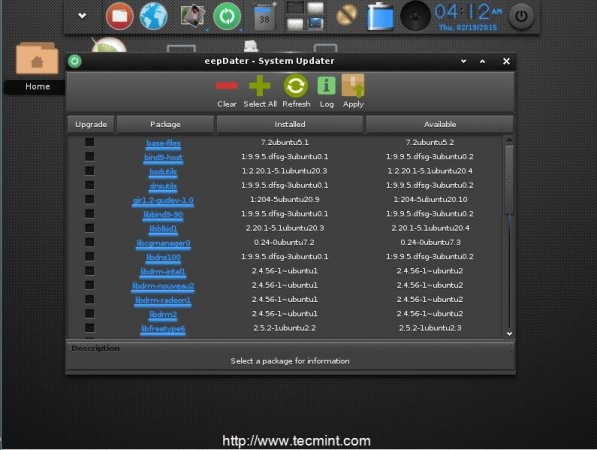
Task: Open the libdrm-radeon1 package link
Action: pyautogui.click(x=163, y=300)
